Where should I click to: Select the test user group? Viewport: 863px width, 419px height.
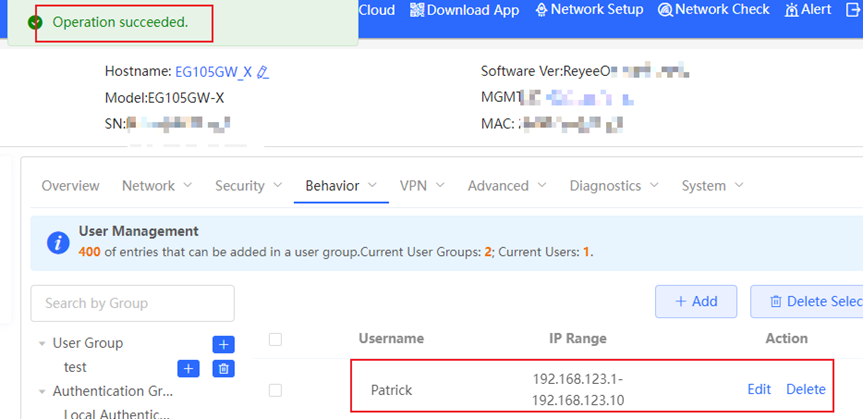click(75, 367)
